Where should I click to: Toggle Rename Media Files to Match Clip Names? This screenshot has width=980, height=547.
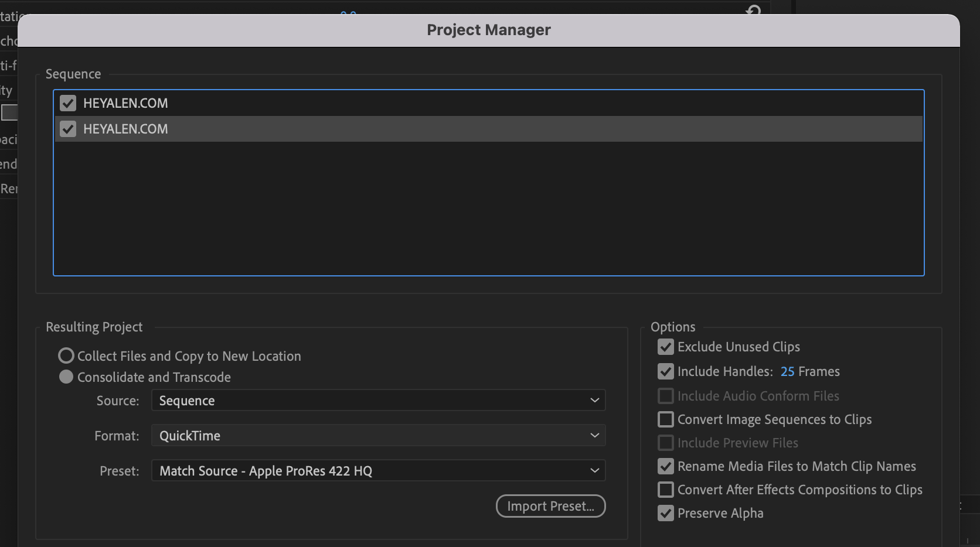click(666, 467)
